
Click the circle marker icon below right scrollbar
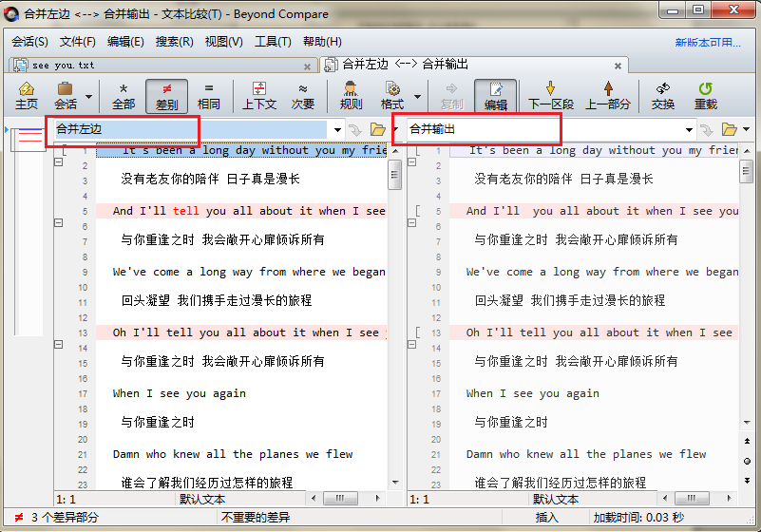click(747, 461)
